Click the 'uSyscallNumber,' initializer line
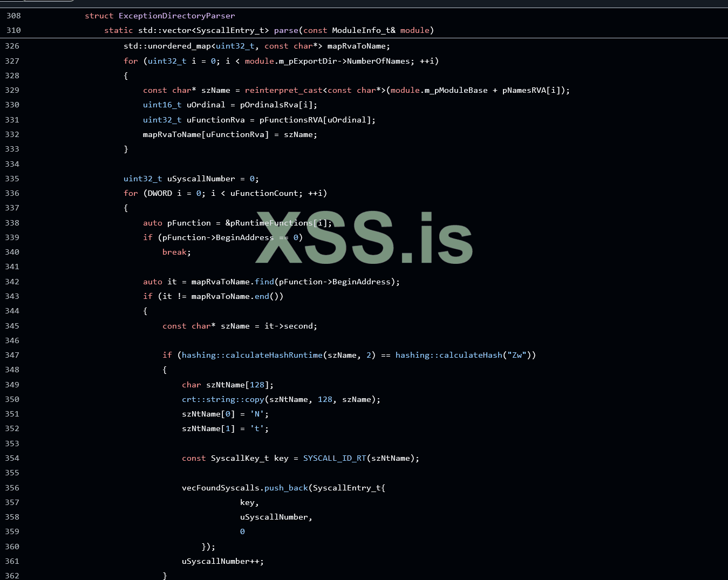Screen dimensions: 728x580 (276, 517)
